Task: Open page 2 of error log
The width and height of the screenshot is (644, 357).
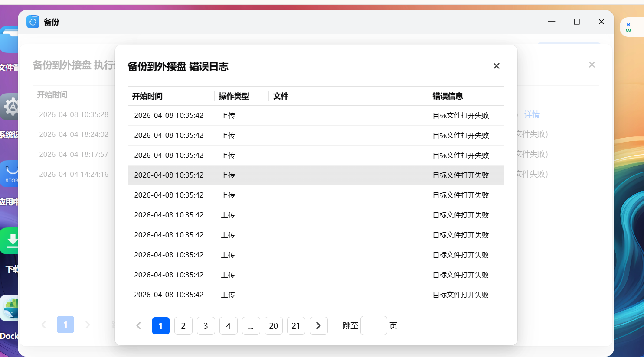Action: click(x=183, y=326)
